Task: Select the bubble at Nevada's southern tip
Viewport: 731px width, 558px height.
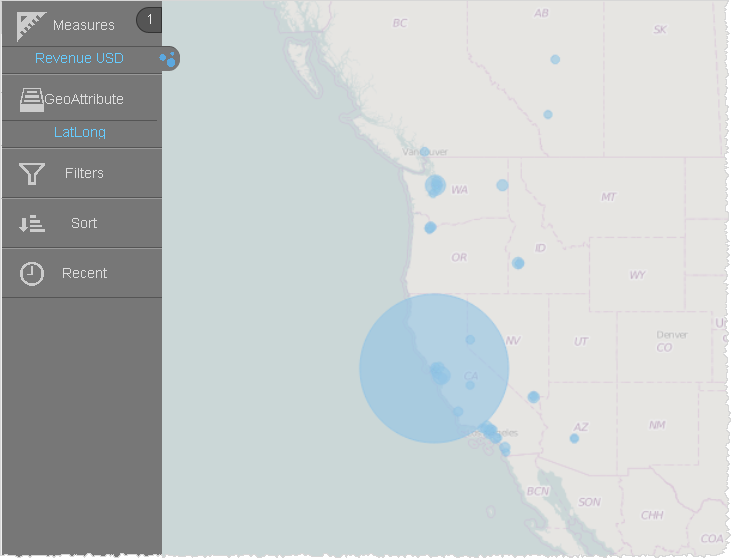Action: click(x=533, y=397)
